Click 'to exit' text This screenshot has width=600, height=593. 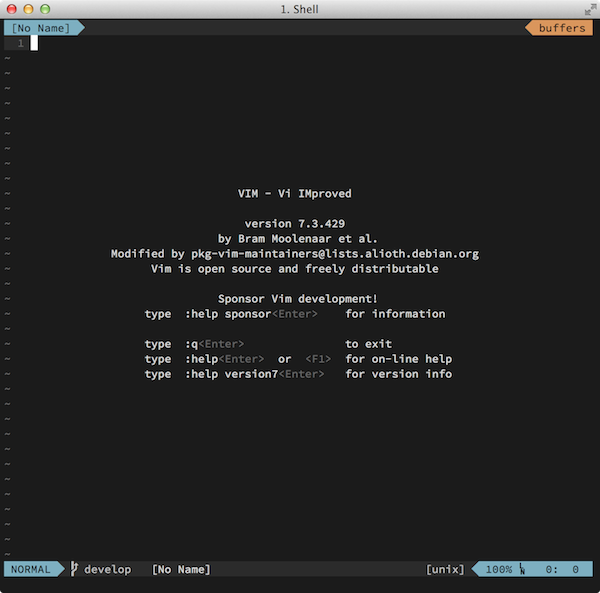point(368,344)
